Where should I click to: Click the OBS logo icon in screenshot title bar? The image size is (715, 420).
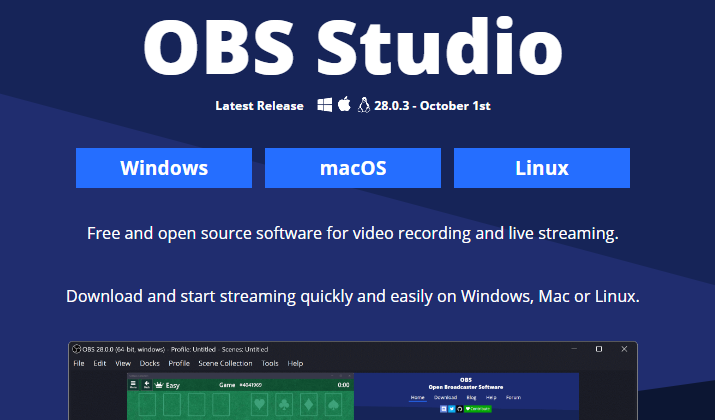tap(77, 349)
